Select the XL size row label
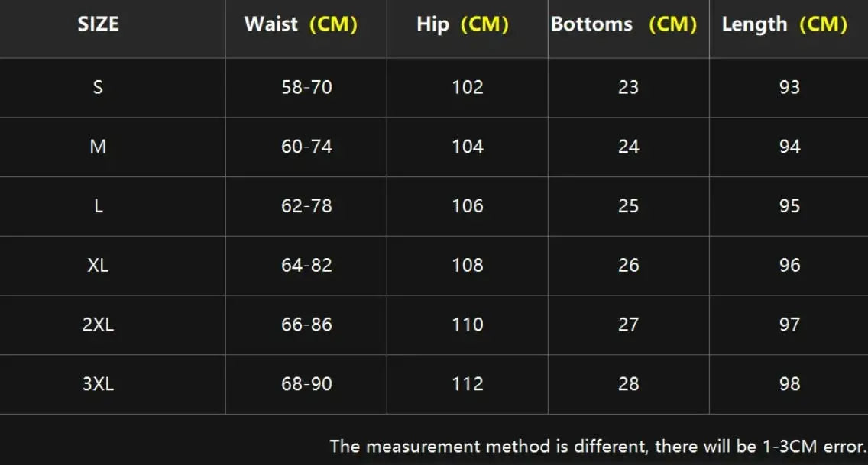The image size is (868, 465). pos(98,266)
